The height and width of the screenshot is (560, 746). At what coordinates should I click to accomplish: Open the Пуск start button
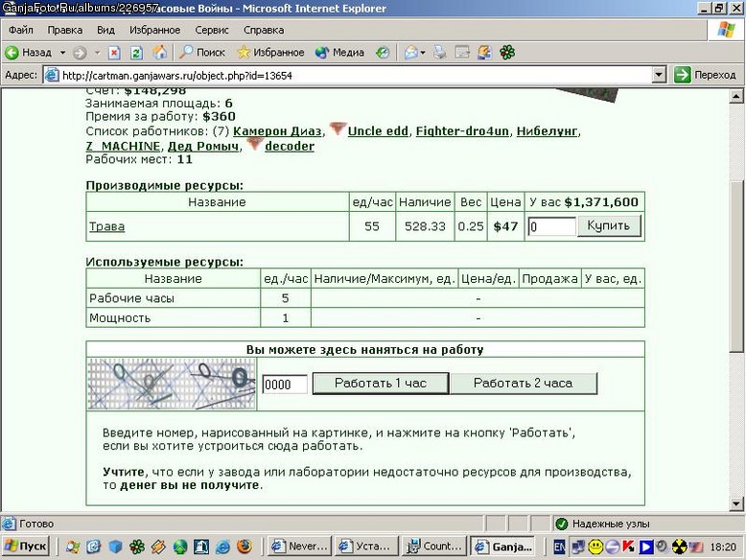26,547
